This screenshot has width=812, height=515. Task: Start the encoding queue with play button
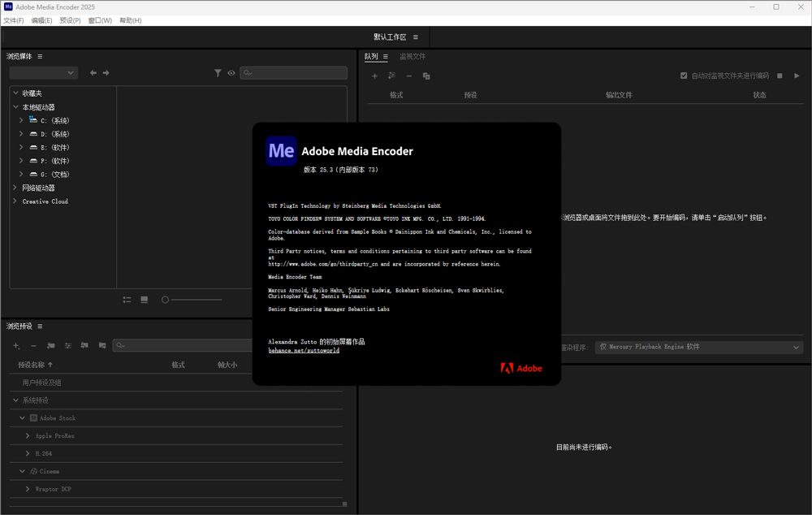click(x=797, y=75)
